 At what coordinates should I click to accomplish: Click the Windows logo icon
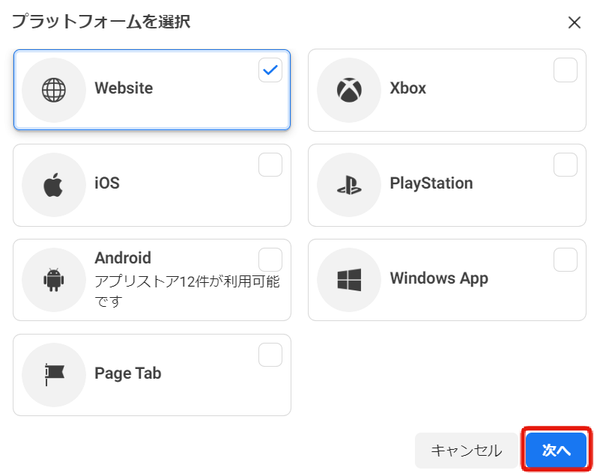pos(349,280)
